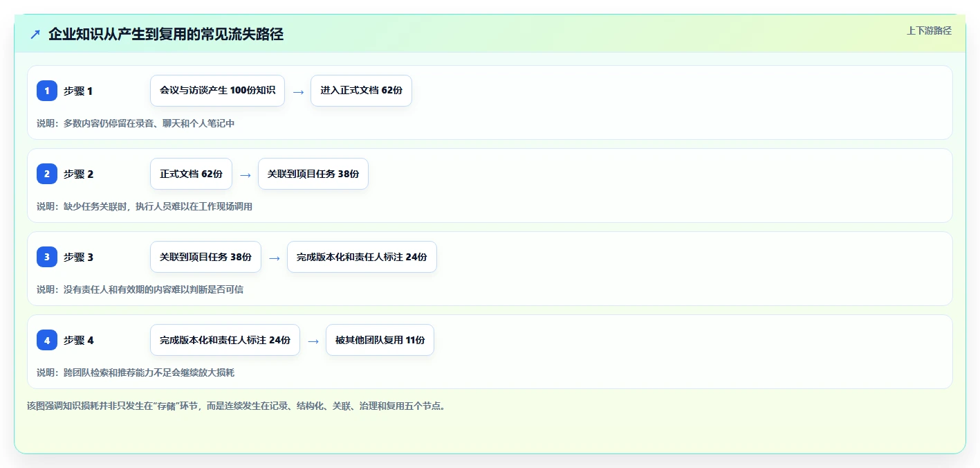The image size is (980, 468).
Task: Click the 关联到项目任务 38份 box in step 3
Action: (205, 257)
